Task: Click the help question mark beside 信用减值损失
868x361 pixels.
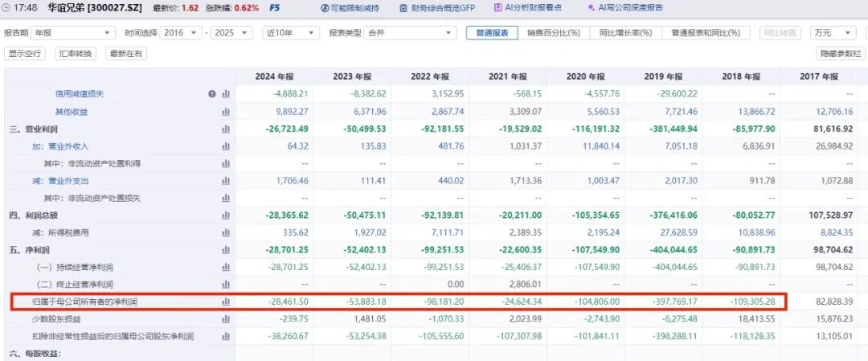Action: (x=211, y=94)
